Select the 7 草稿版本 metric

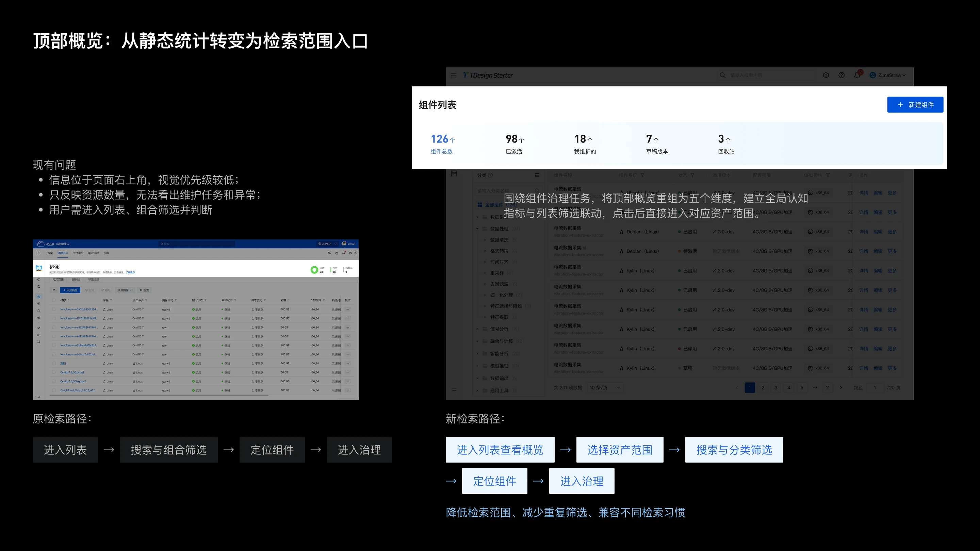[x=657, y=144]
